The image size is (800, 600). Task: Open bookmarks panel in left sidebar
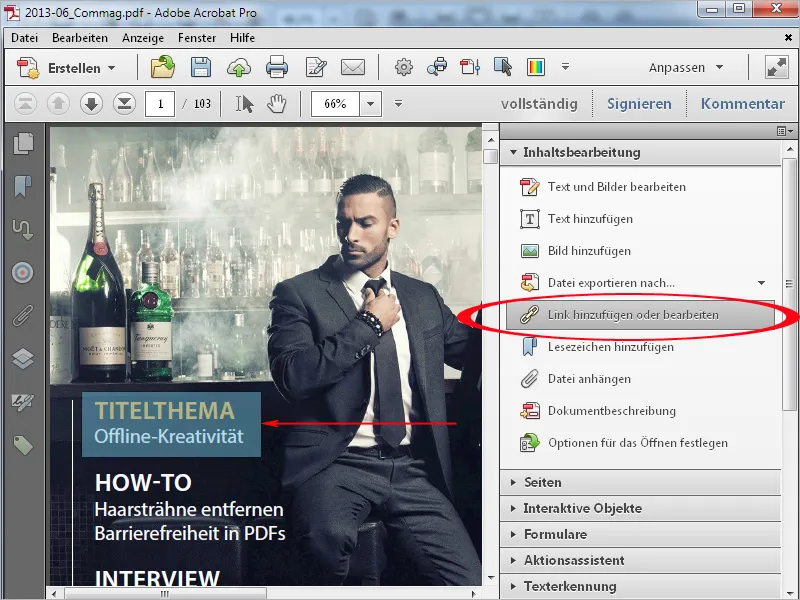pyautogui.click(x=23, y=186)
